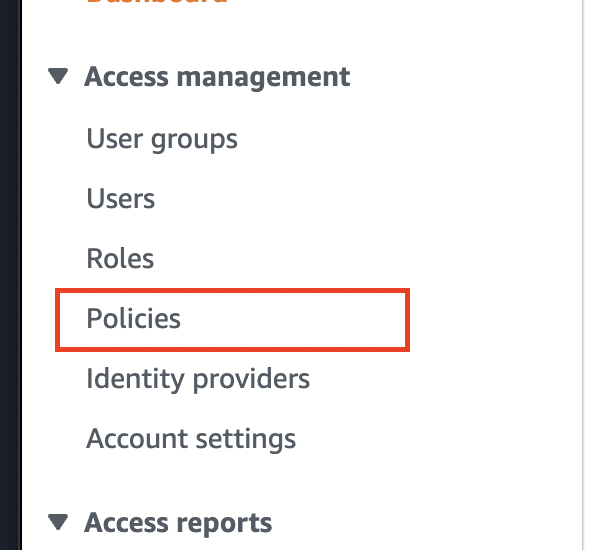The width and height of the screenshot is (616, 550).
Task: Click the orange Dashboard link at top
Action: pos(156,3)
